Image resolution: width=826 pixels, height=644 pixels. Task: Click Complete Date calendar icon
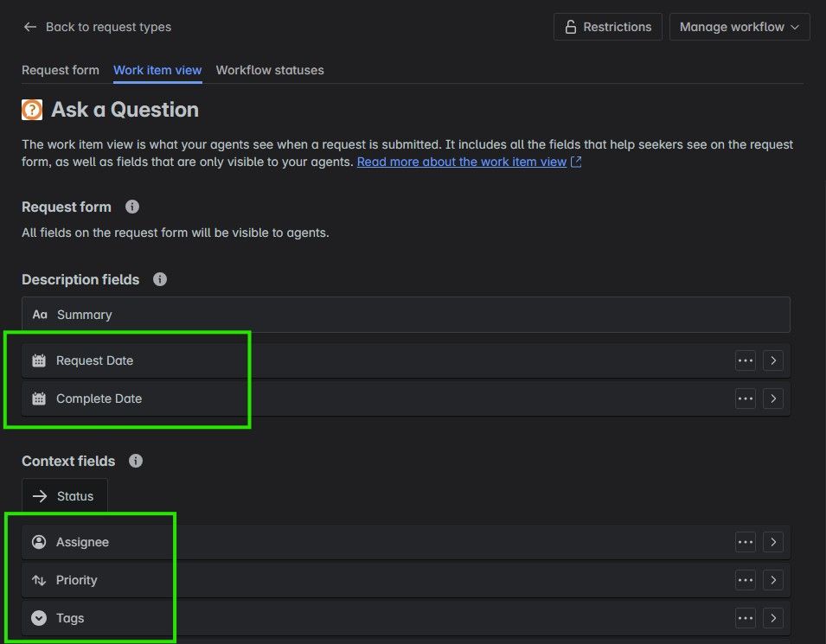39,399
